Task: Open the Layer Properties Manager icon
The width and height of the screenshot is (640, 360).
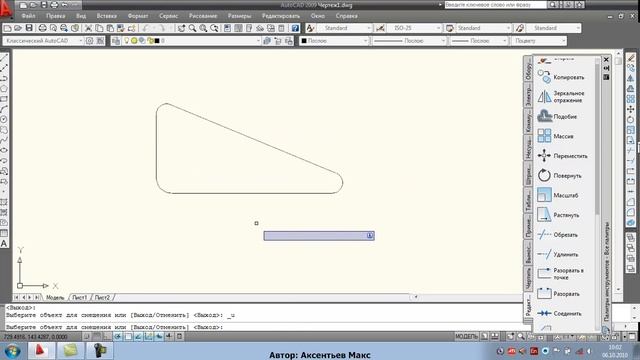Action: tap(116, 41)
